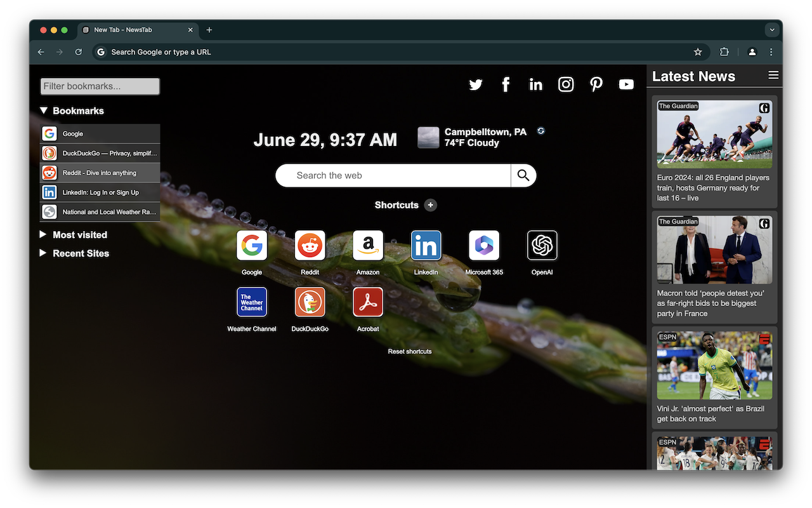Launch the OpenAI shortcut
Screen dimensions: 812x508
point(542,245)
